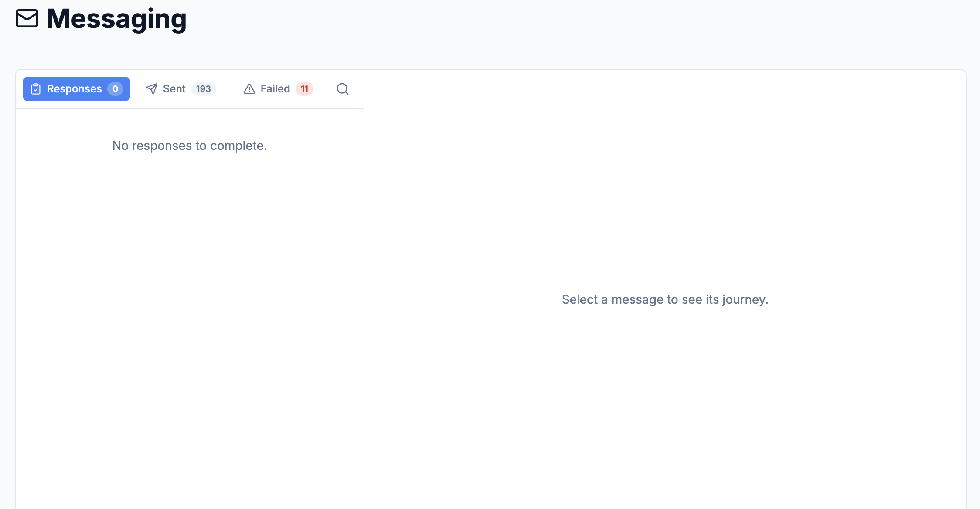Click the '193' sent count badge
Image resolution: width=980 pixels, height=509 pixels.
pyautogui.click(x=204, y=89)
